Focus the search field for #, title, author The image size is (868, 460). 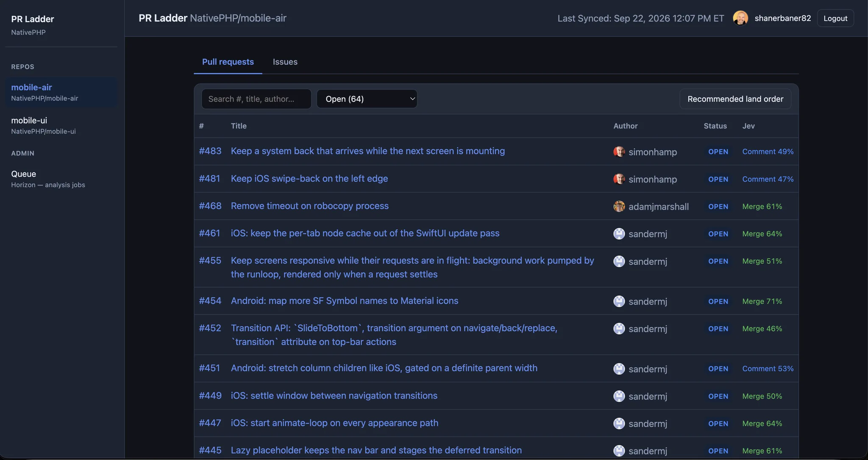tap(256, 99)
